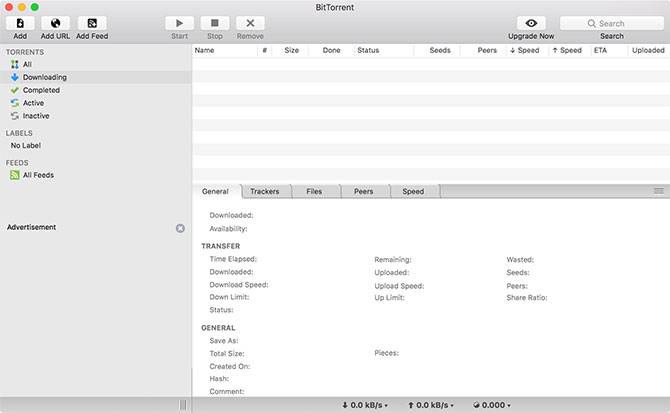Open the download speed limit dropdown

pos(365,405)
